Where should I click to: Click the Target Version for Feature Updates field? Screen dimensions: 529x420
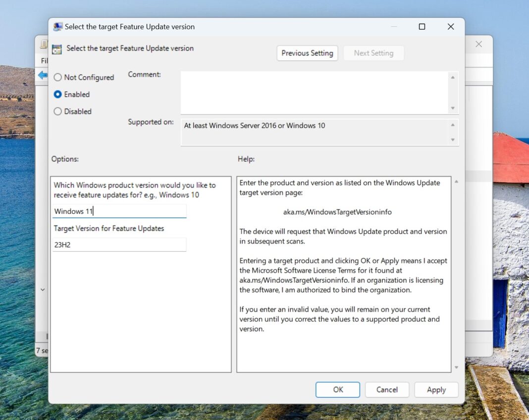click(119, 244)
